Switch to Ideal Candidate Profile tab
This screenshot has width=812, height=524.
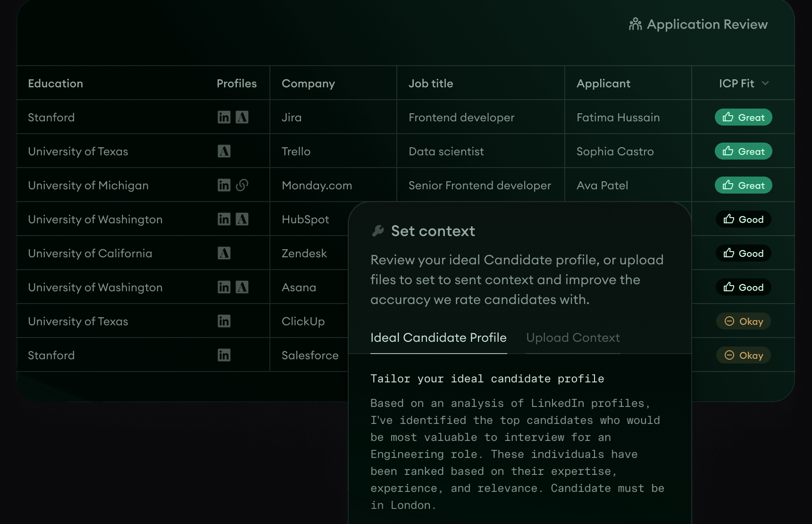pyautogui.click(x=438, y=338)
